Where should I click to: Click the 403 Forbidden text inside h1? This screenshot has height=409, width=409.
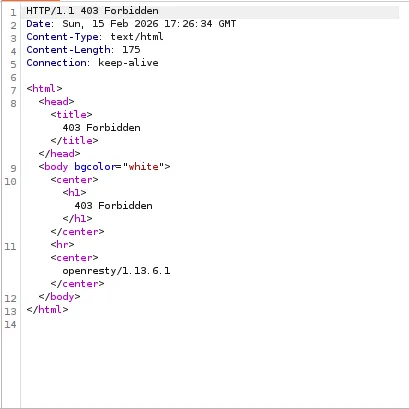pos(113,206)
